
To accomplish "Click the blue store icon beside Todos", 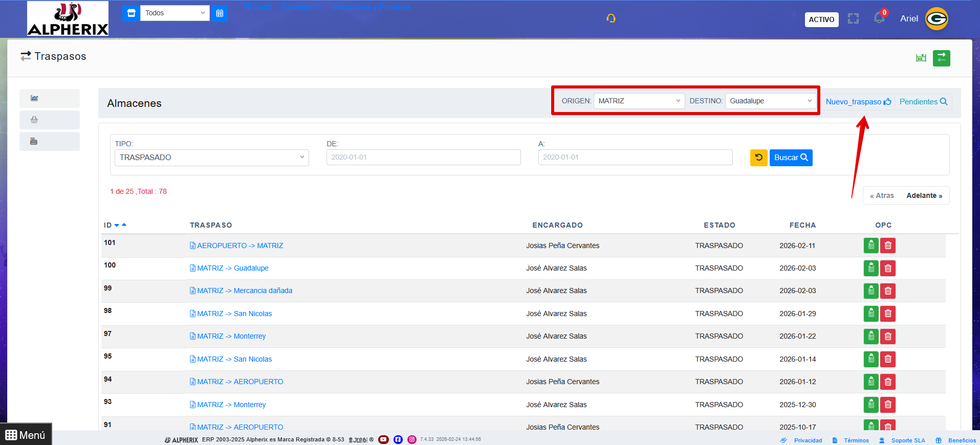I will tap(131, 13).
